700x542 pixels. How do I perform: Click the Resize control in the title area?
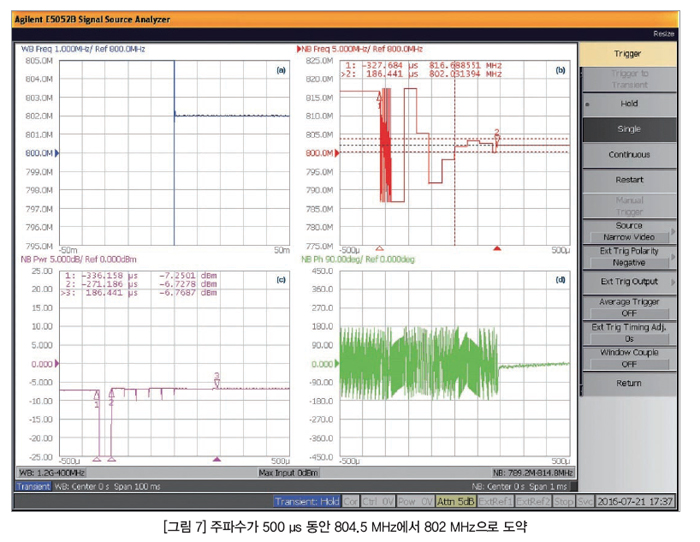tap(663, 34)
